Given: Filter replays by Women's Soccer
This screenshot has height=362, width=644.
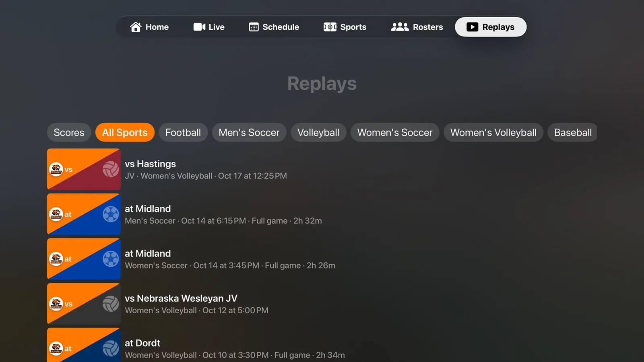Looking at the screenshot, I should click(x=395, y=132).
